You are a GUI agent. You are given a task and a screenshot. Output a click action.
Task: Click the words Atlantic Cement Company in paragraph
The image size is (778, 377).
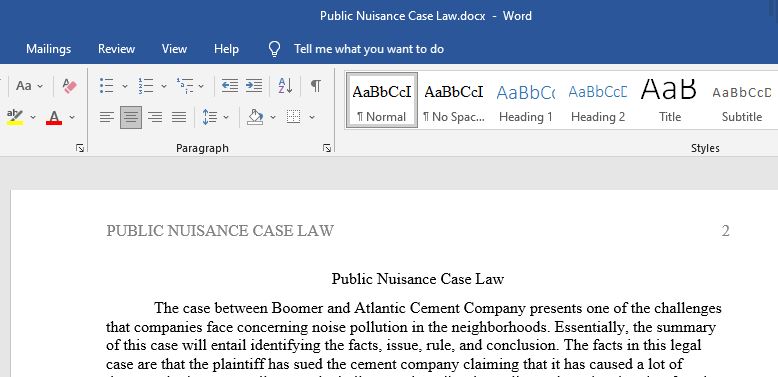point(440,308)
